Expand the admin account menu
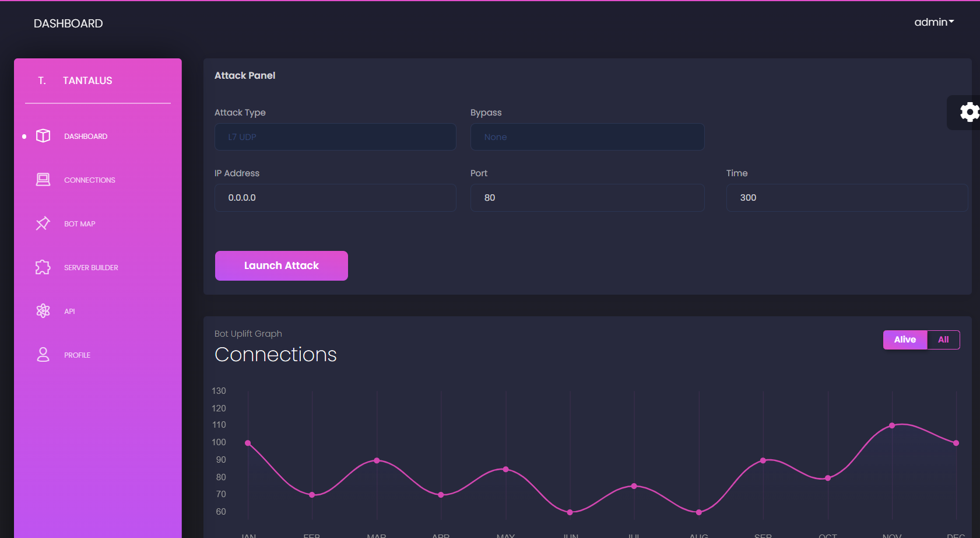The image size is (980, 538). [934, 22]
